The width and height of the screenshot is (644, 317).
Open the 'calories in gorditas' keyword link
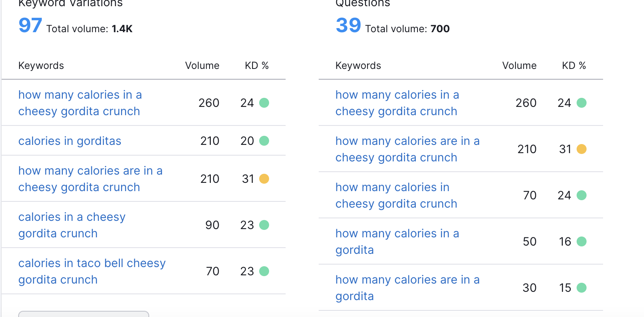[69, 141]
